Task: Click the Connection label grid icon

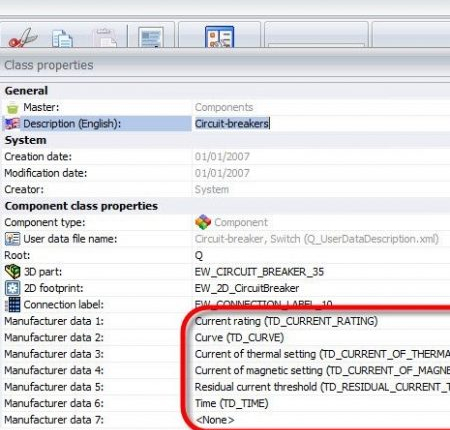Action: click(12, 304)
